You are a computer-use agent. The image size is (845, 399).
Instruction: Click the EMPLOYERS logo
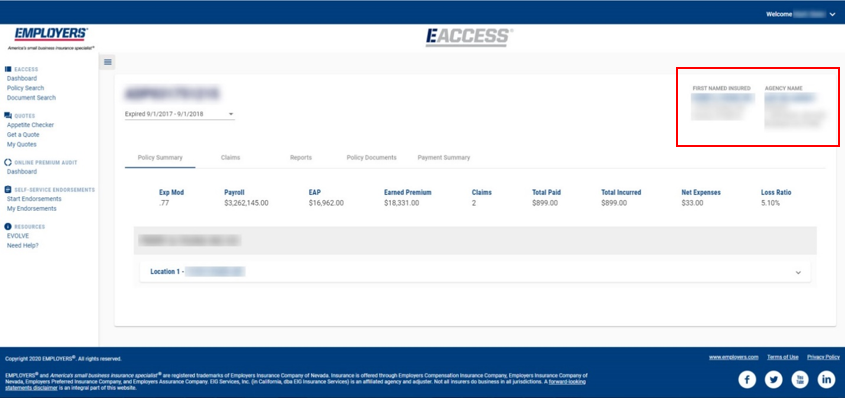tap(51, 38)
